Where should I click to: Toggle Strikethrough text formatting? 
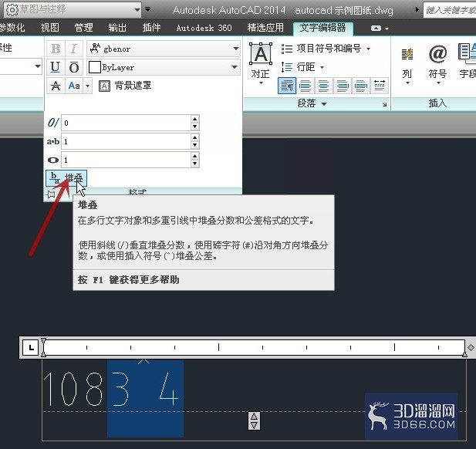56,86
